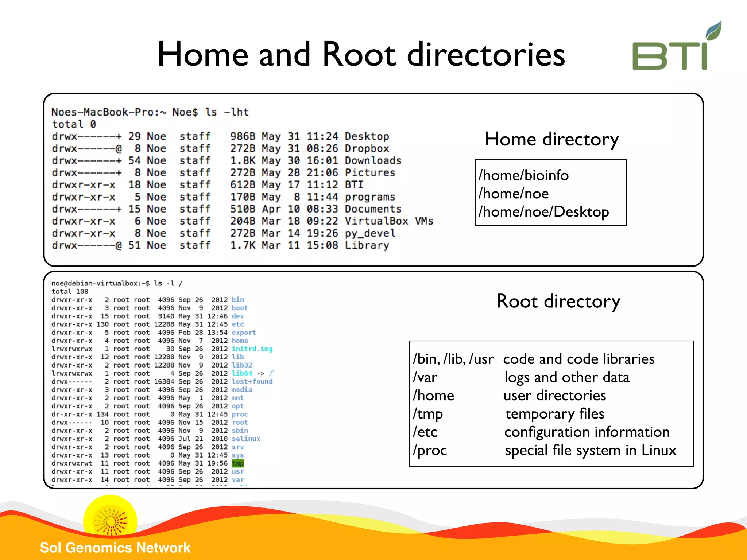Select the /home/bioinfo path line
Screen dimensions: 747x560
coord(523,175)
